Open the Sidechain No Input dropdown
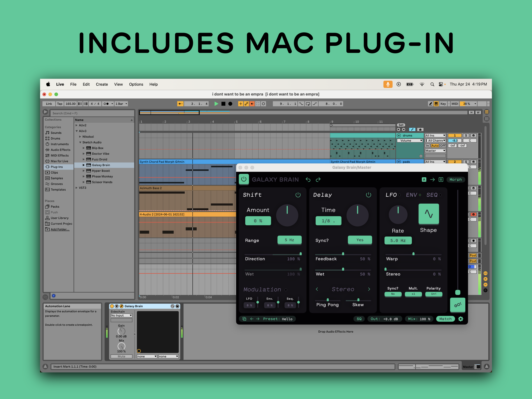The image size is (532, 399). [x=121, y=315]
